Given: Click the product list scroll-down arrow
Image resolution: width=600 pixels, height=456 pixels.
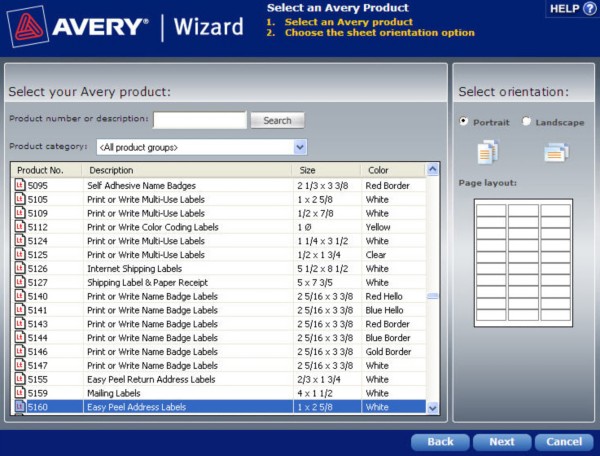Looking at the screenshot, I should pos(432,408).
